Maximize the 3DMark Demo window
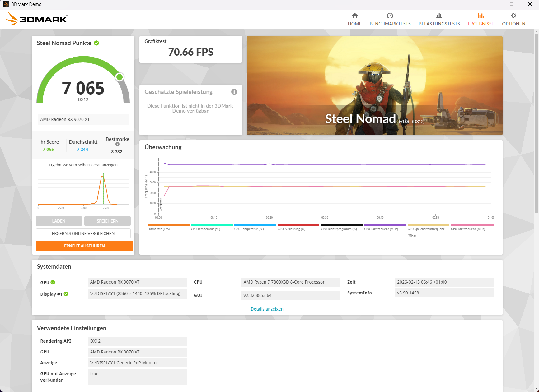Viewport: 539px width, 392px height. click(x=512, y=4)
